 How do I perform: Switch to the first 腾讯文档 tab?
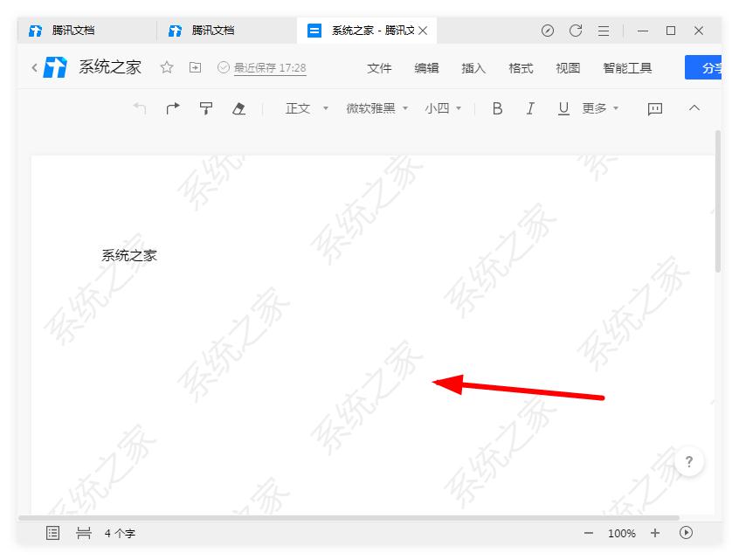pos(86,31)
